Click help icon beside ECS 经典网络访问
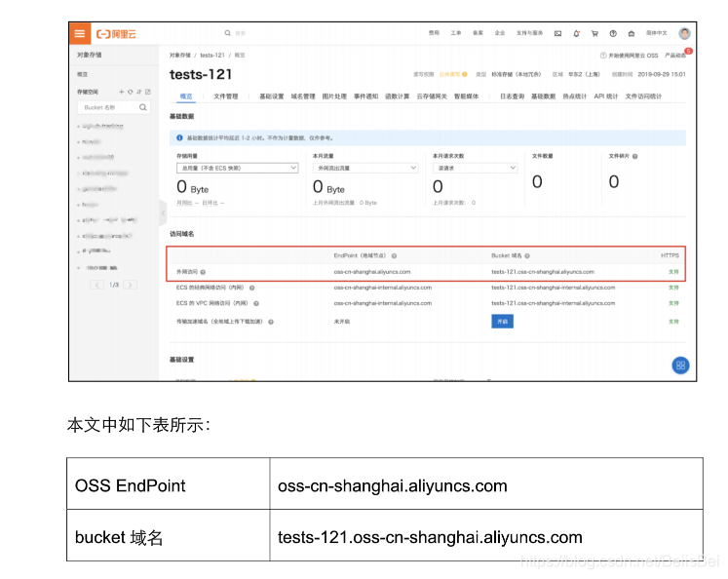This screenshot has width=728, height=579. tap(252, 288)
